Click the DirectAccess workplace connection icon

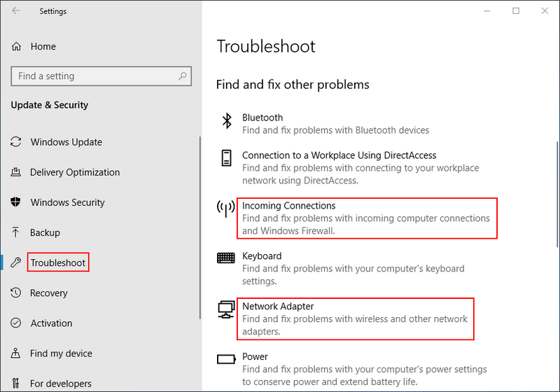tap(226, 157)
